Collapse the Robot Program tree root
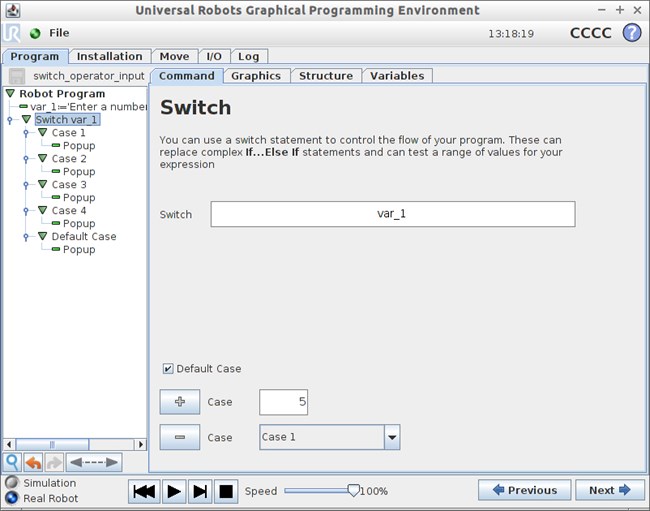The width and height of the screenshot is (650, 511). [x=10, y=93]
